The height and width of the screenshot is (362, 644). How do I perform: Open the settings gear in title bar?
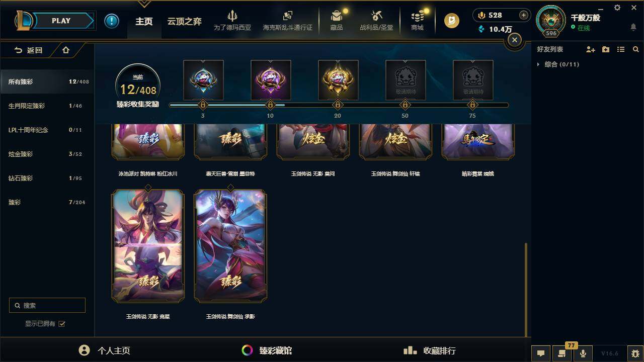617,8
